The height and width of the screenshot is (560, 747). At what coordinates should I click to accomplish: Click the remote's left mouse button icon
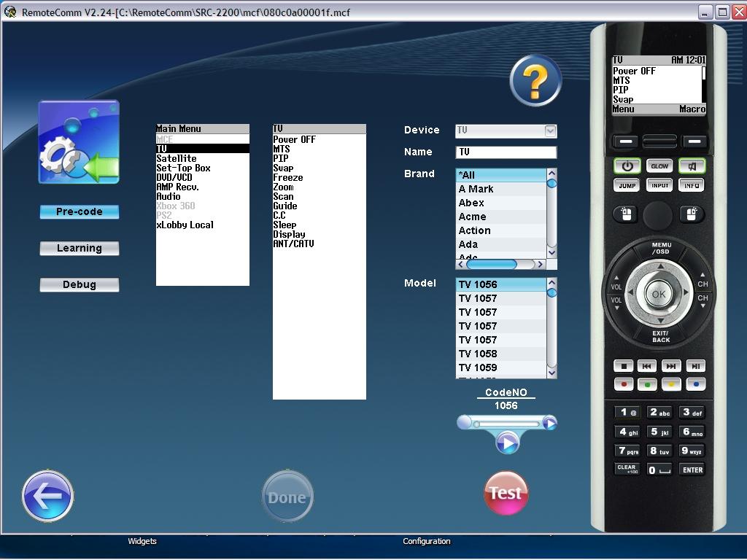point(627,214)
